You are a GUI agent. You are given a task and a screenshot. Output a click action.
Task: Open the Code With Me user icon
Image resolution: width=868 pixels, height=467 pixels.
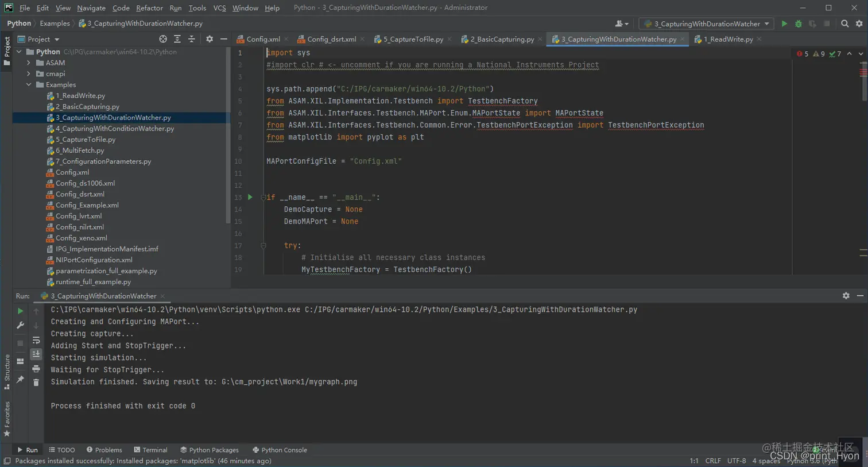coord(622,24)
